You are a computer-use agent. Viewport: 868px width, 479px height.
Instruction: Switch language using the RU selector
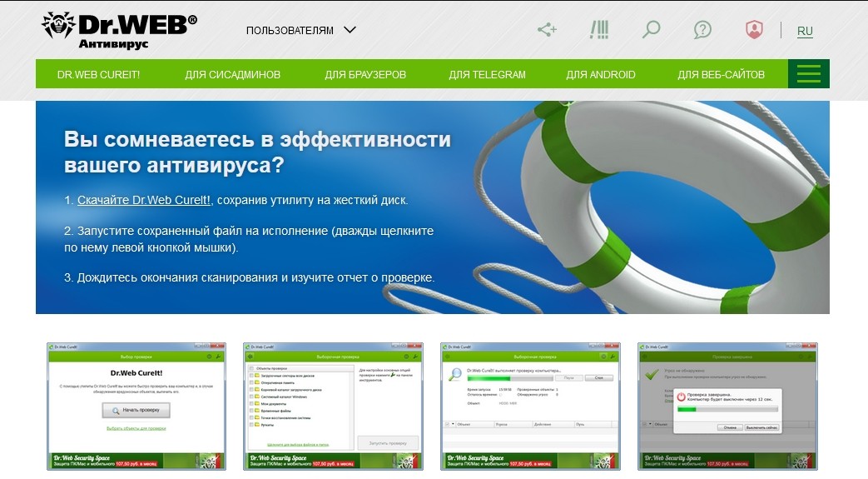(x=805, y=32)
